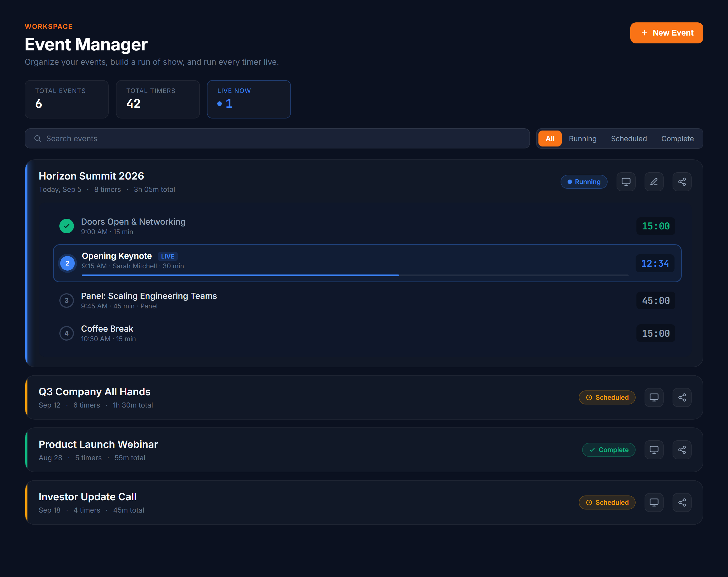Open display view for Product Launch Webinar
This screenshot has height=577, width=728.
[x=654, y=450]
